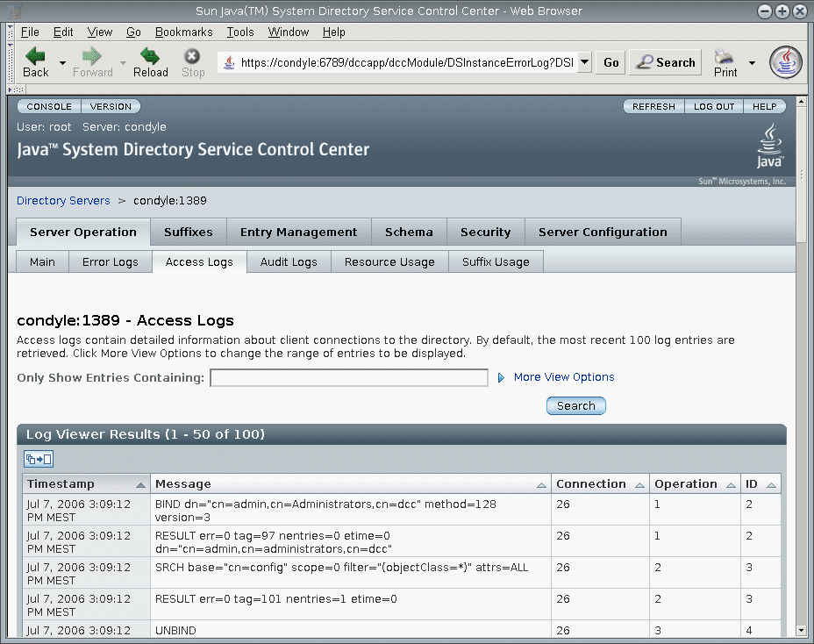
Task: Click the Reload page icon
Action: [150, 55]
